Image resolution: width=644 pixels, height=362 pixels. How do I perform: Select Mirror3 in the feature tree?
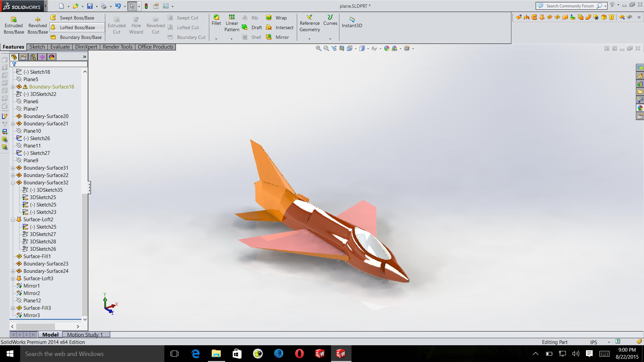click(x=32, y=315)
